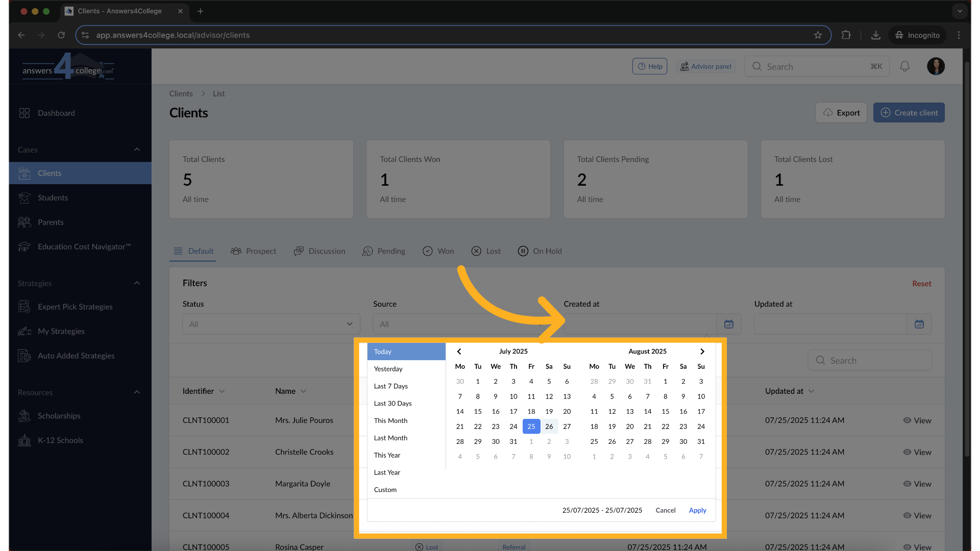Switch to the Won clients tab

click(438, 251)
